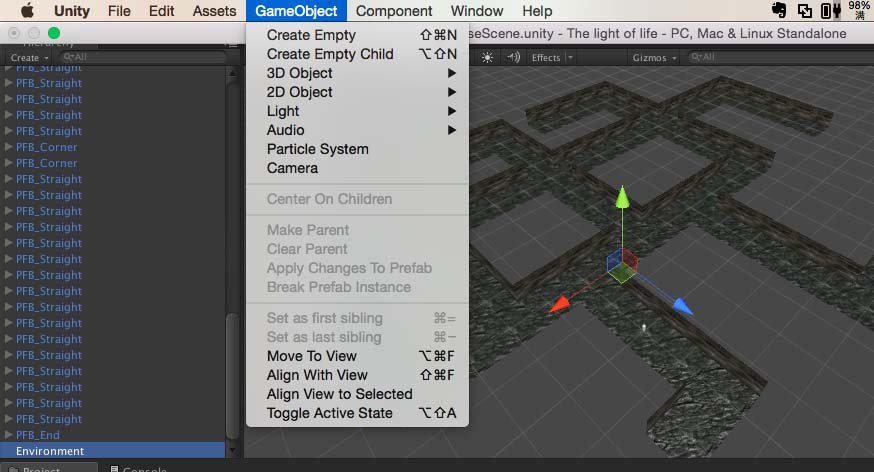Open the Component menu
This screenshot has height=472, width=874.
point(394,11)
